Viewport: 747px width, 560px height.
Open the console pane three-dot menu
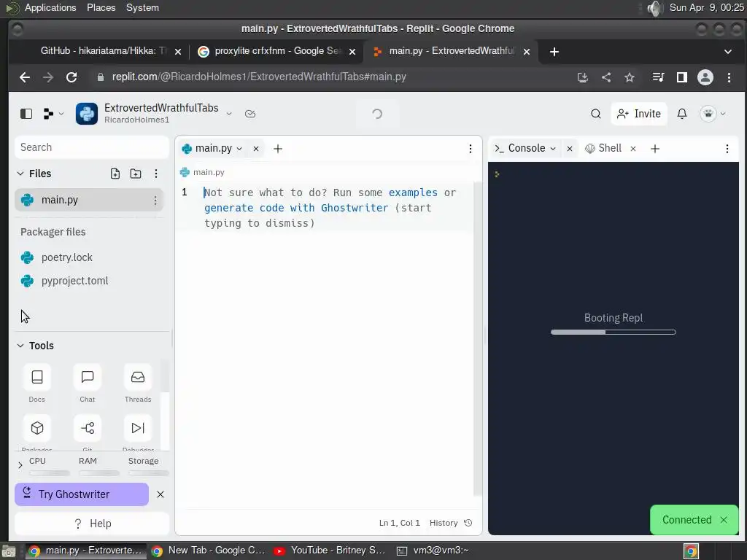[727, 149]
